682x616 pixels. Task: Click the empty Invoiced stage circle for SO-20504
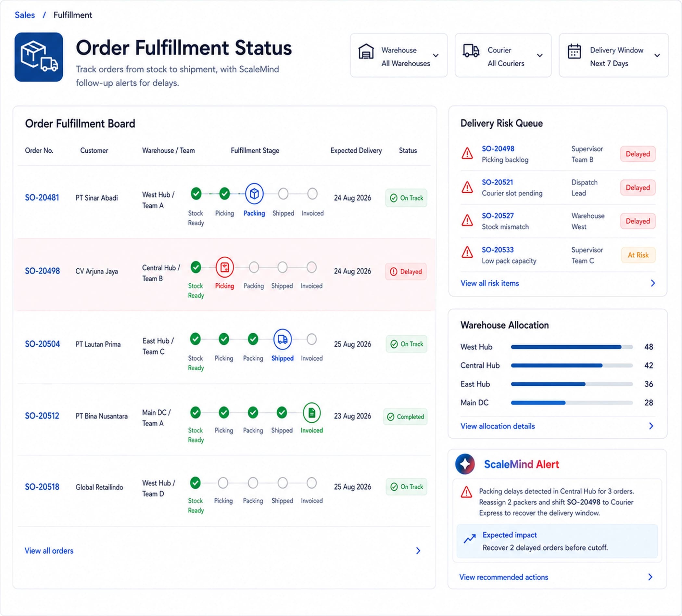coord(311,339)
